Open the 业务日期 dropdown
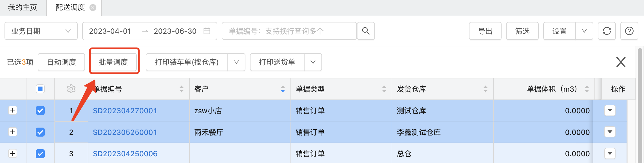The image size is (644, 163). pos(41,31)
